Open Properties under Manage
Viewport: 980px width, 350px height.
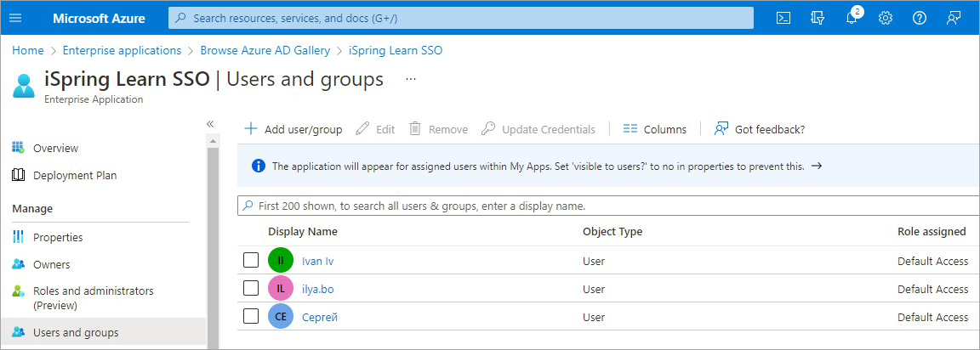pyautogui.click(x=58, y=237)
